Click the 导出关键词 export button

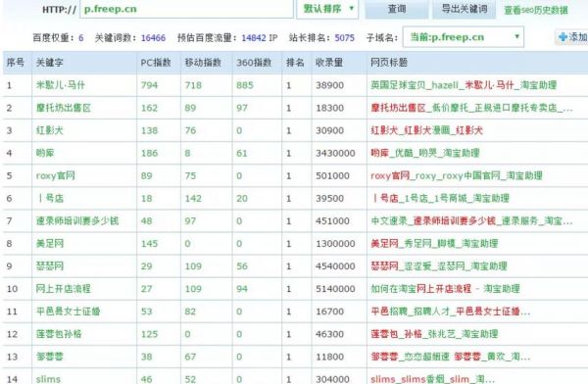click(464, 9)
